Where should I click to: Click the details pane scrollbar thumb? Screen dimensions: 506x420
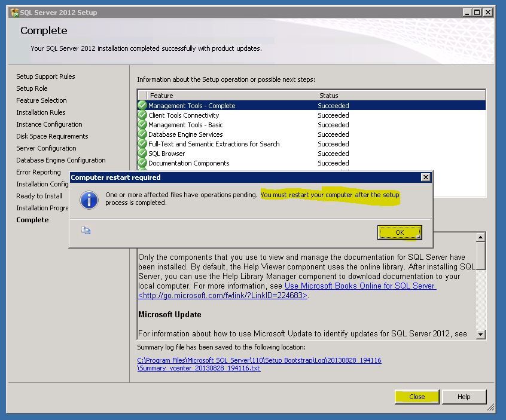[480, 256]
